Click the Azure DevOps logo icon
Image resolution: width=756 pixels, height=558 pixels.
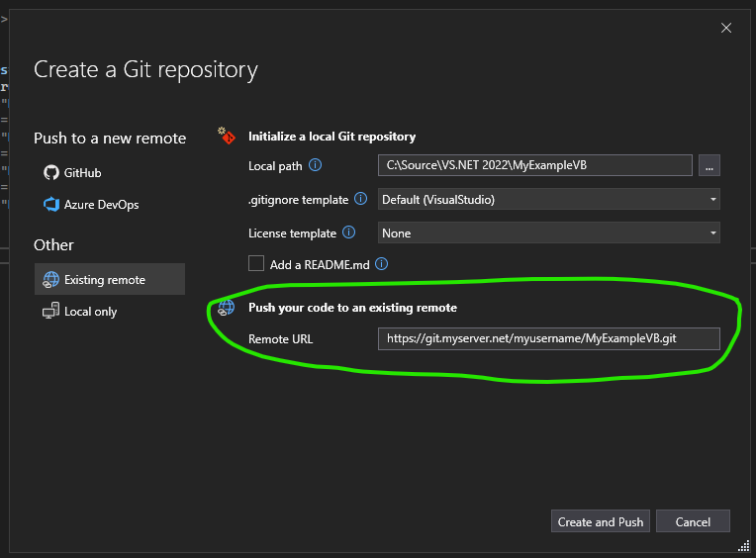[x=51, y=205]
